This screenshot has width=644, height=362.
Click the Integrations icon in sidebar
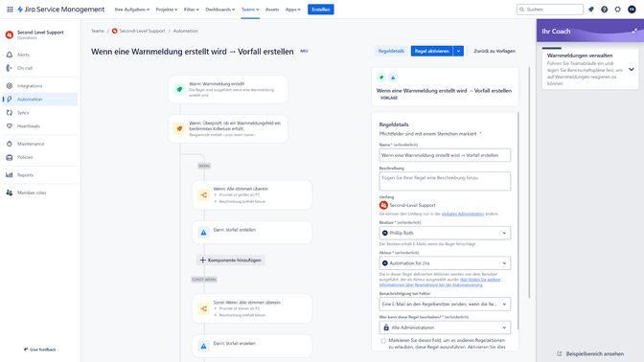point(10,86)
